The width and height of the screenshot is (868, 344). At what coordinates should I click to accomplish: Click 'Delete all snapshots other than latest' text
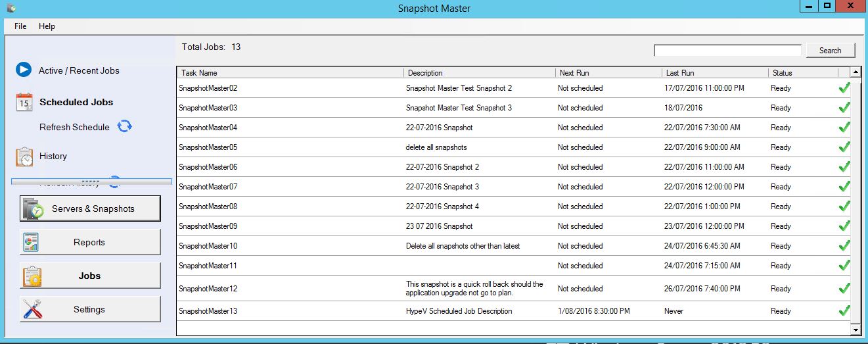(x=463, y=246)
